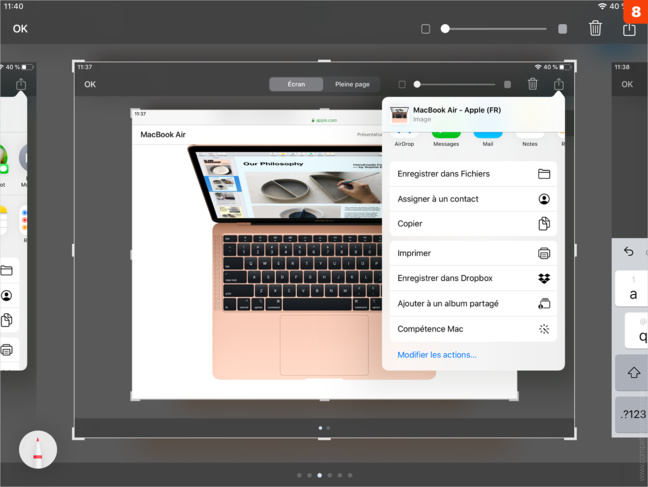This screenshot has height=487, width=648.
Task: Tap "Ajouter à un album partagé"
Action: click(x=472, y=304)
